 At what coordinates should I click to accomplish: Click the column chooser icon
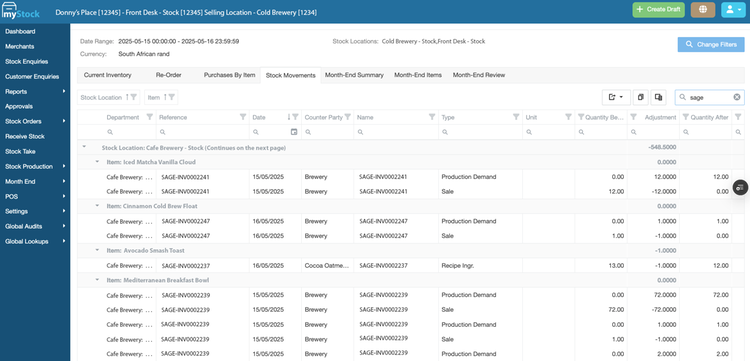pos(659,97)
